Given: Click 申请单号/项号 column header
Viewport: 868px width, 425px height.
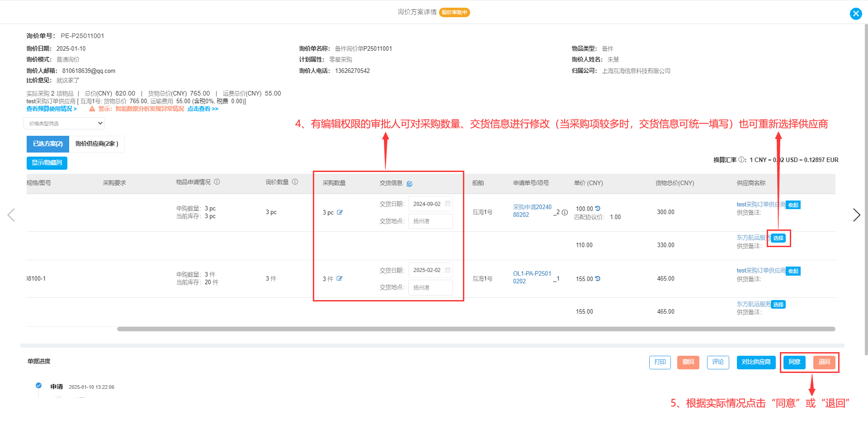Looking at the screenshot, I should tap(531, 183).
